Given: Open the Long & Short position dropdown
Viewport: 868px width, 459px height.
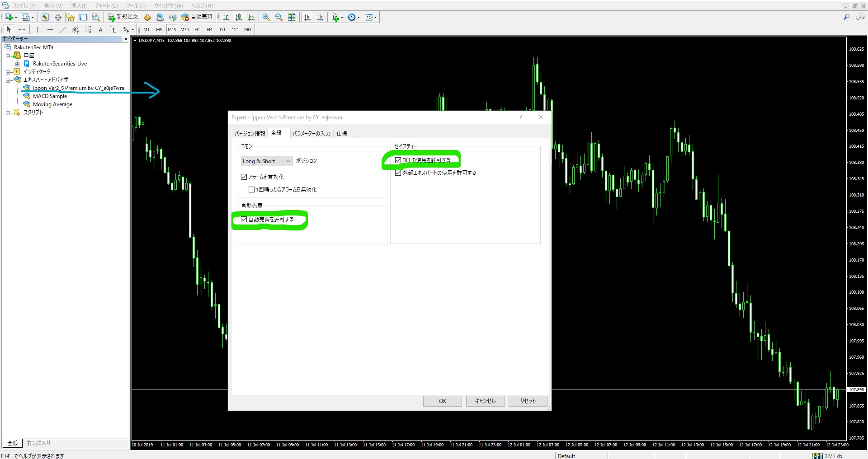Looking at the screenshot, I should 266,161.
